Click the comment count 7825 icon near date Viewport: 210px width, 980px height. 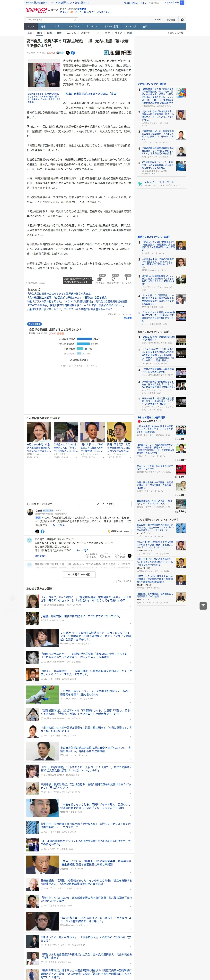point(52,53)
